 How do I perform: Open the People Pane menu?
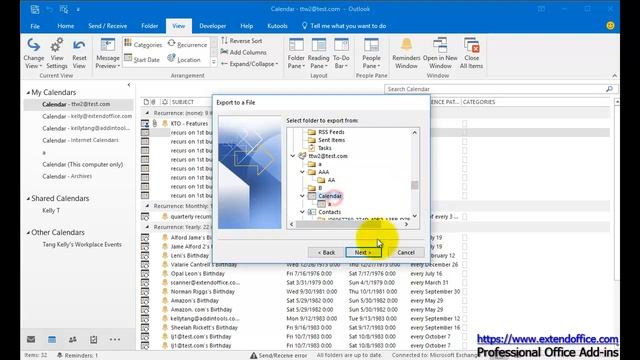pos(371,53)
